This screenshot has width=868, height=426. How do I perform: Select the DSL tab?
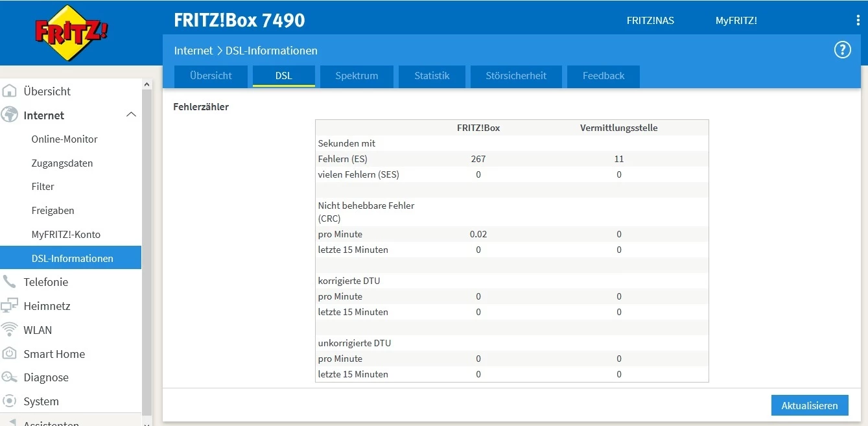point(284,76)
